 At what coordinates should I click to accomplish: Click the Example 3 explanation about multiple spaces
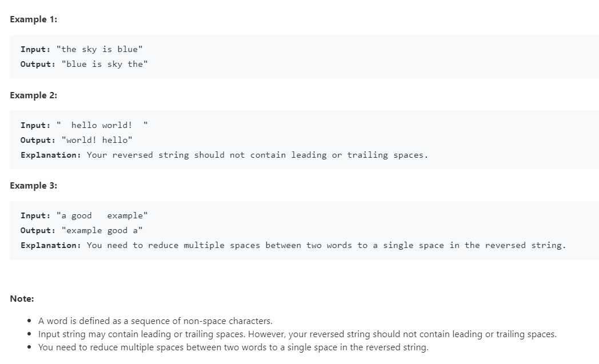[326, 245]
